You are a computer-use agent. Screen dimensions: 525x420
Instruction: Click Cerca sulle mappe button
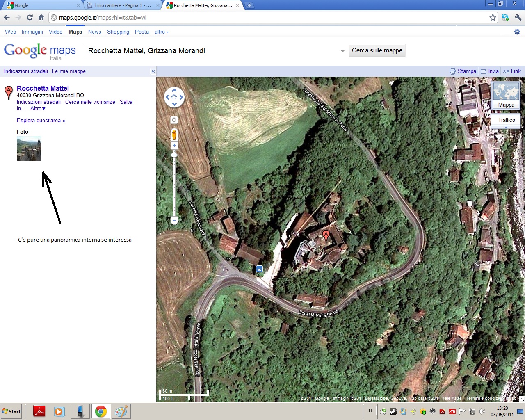click(377, 50)
